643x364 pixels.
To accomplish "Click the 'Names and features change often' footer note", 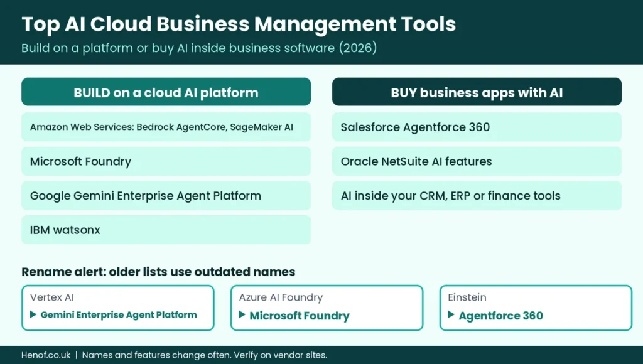I will (205, 355).
